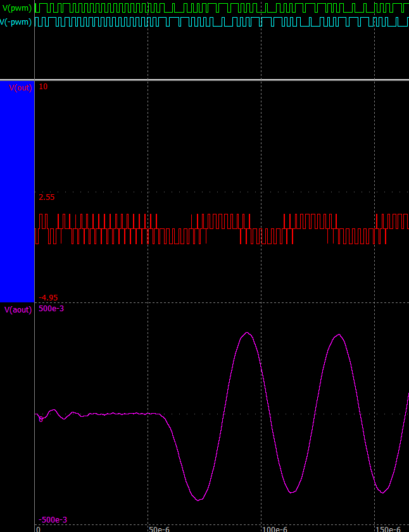This screenshot has width=409, height=532.
Task: Select the V(pwm) trace label
Action: coord(17,8)
